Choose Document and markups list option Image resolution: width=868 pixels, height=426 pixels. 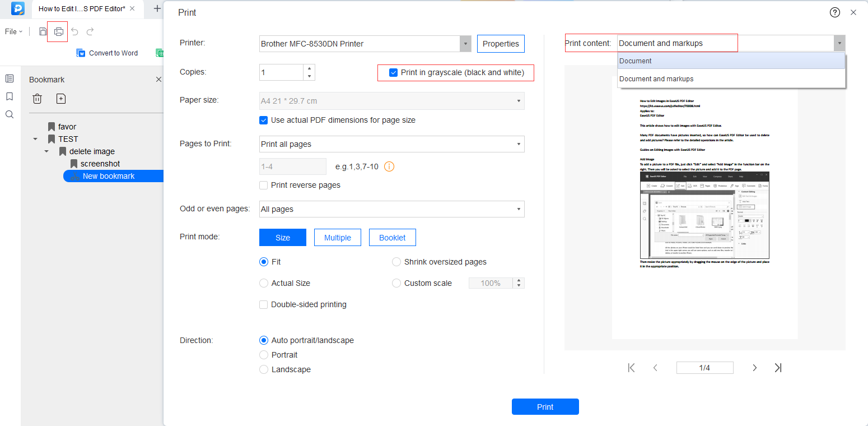[731, 79]
